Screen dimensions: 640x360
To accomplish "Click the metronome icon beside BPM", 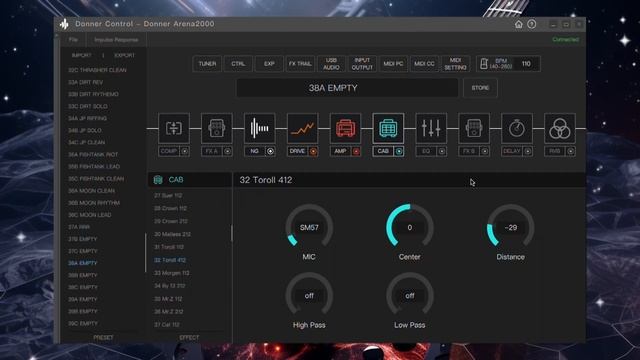I will pyautogui.click(x=484, y=64).
